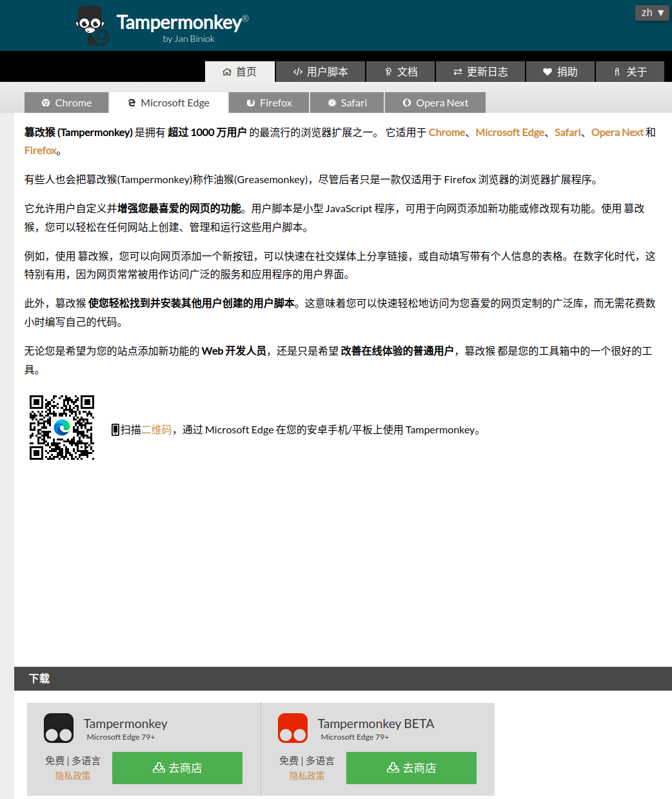The height and width of the screenshot is (799, 672).
Task: Open privacy policy under Tampermonkey BETA
Action: pos(307,776)
